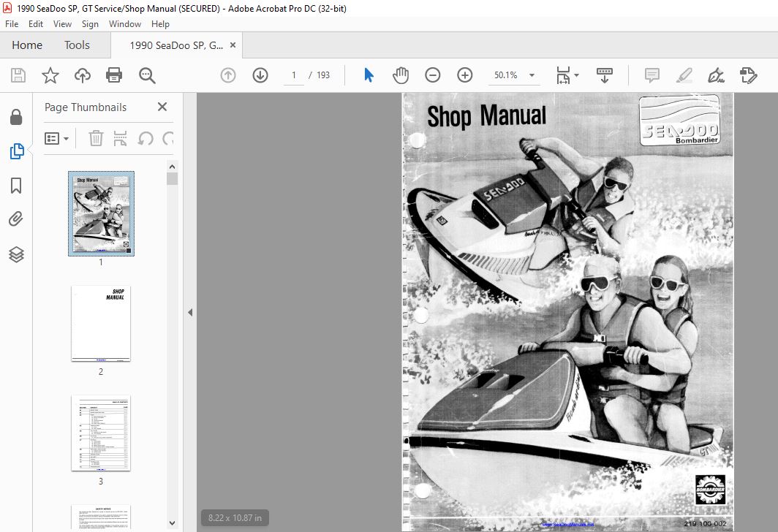Go to the next page using the down arrow
The height and width of the screenshot is (532, 778).
click(260, 75)
